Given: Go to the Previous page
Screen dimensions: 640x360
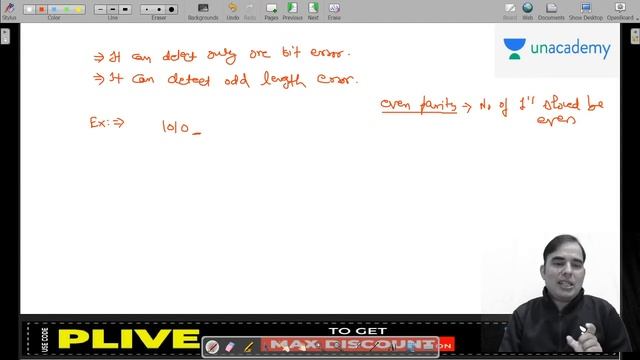Looking at the screenshot, I should click(x=292, y=11).
